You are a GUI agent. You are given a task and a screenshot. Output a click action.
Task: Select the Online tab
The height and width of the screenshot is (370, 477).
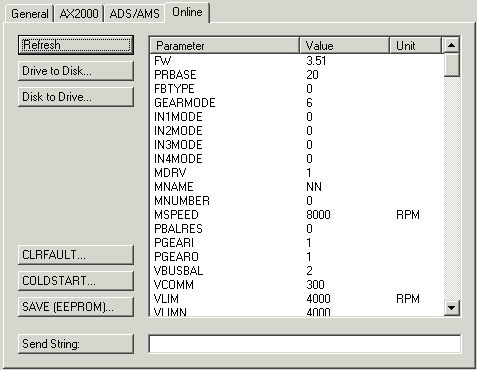[187, 12]
